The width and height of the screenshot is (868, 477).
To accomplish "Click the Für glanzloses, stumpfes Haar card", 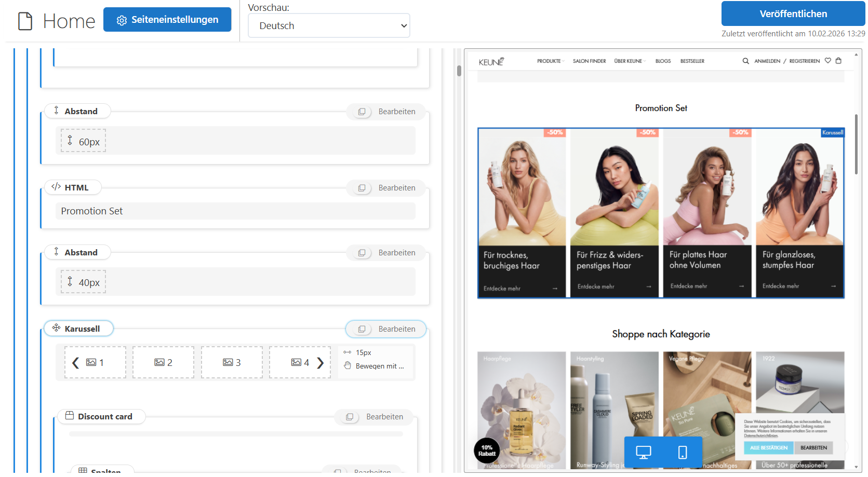I will [x=800, y=213].
